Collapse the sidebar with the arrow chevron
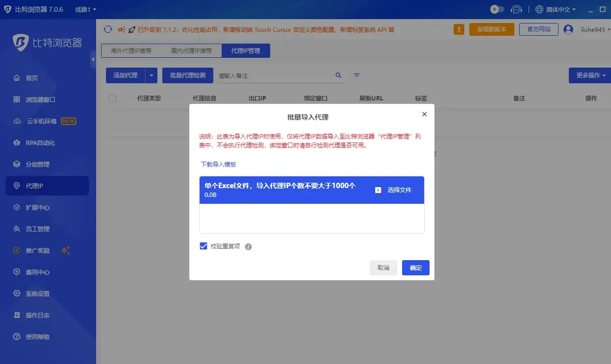 tap(94, 60)
